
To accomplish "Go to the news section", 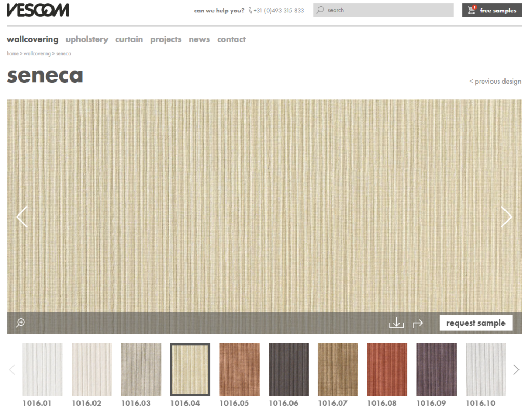I will 199,39.
